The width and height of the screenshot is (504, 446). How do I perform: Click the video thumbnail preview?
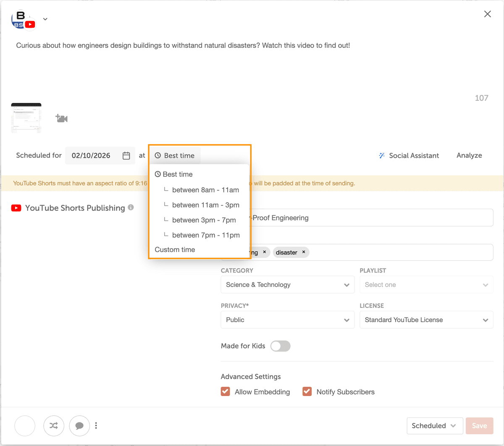point(26,117)
